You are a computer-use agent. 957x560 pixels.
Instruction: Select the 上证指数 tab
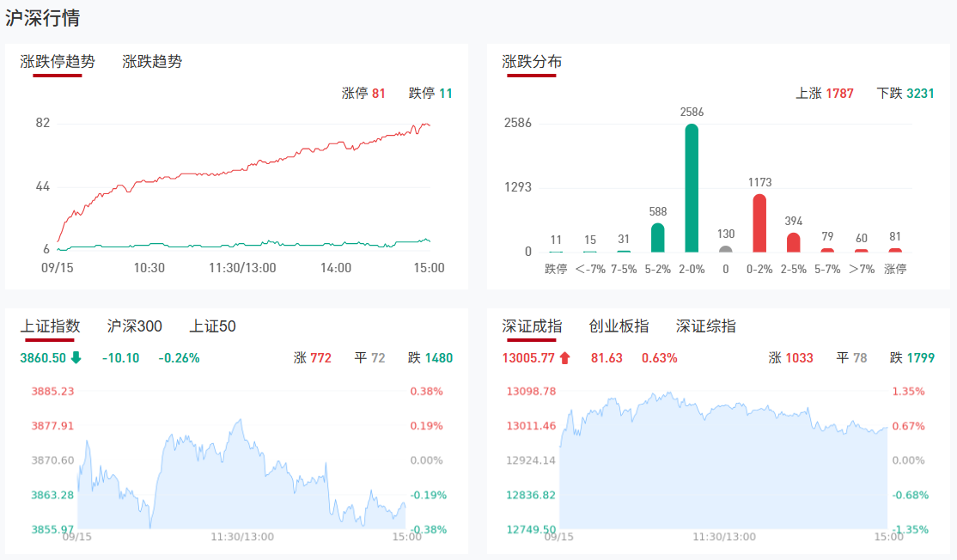(x=50, y=326)
